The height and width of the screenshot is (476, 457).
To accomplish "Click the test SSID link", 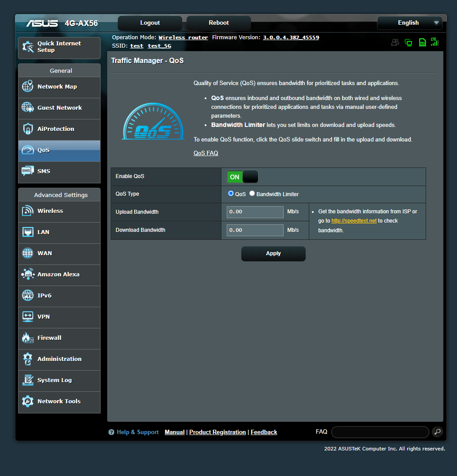I will tap(137, 46).
